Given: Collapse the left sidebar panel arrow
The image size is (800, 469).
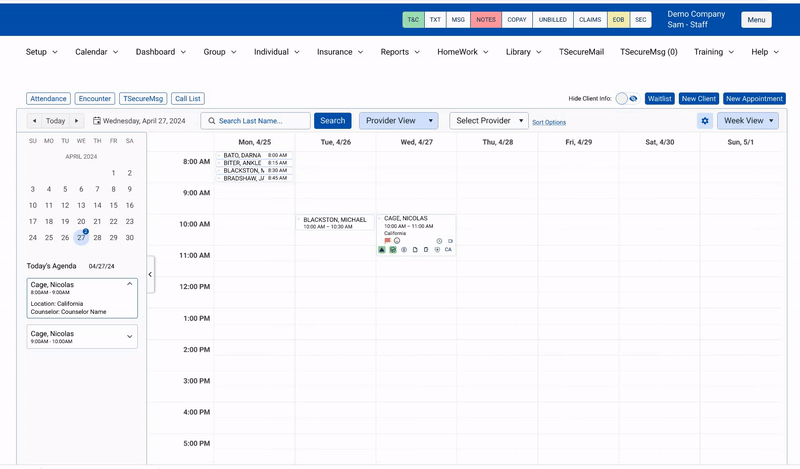Looking at the screenshot, I should tap(151, 275).
